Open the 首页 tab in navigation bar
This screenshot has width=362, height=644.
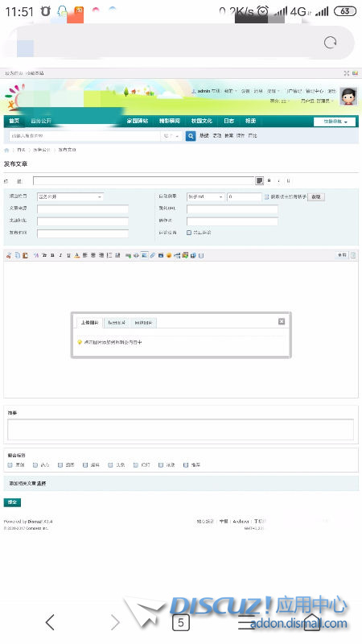(14, 121)
